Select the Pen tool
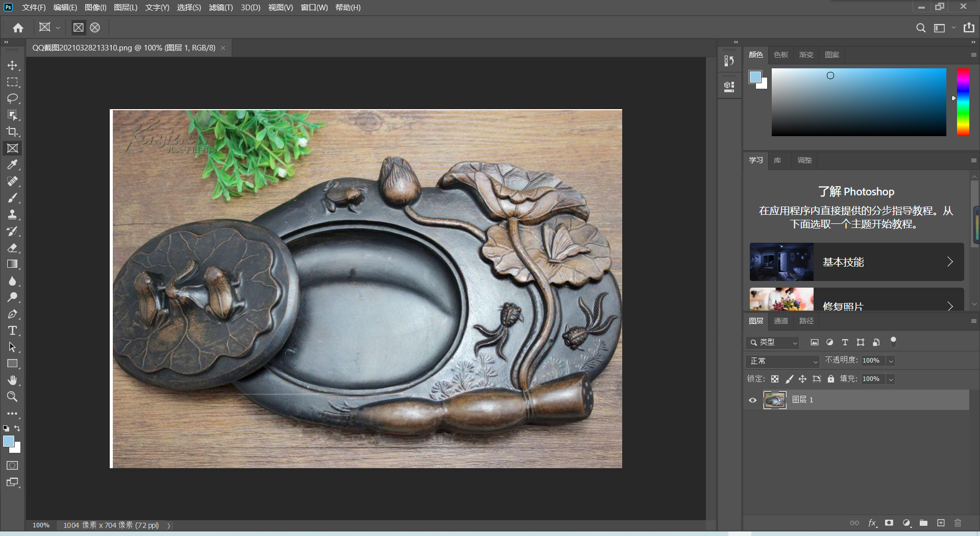Image resolution: width=980 pixels, height=536 pixels. tap(12, 314)
